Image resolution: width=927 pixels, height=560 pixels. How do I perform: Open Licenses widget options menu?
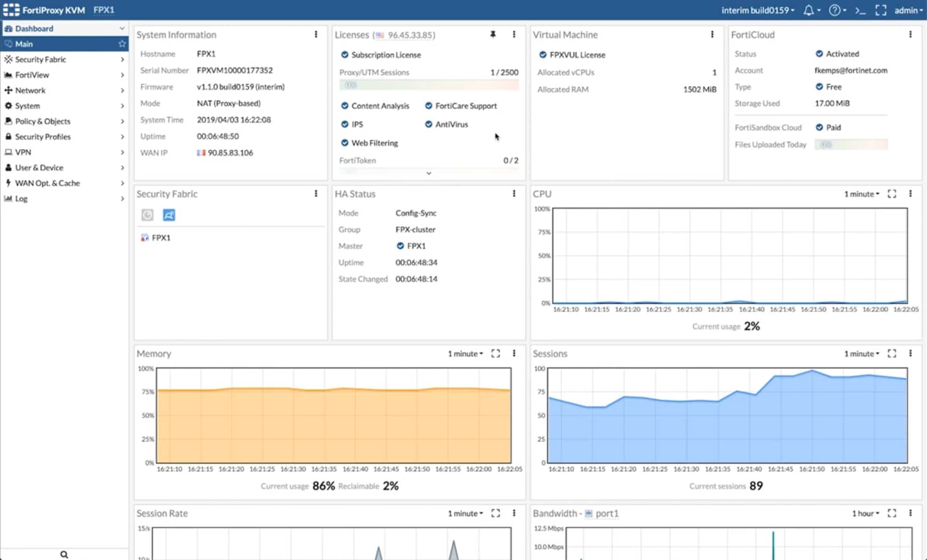click(514, 34)
